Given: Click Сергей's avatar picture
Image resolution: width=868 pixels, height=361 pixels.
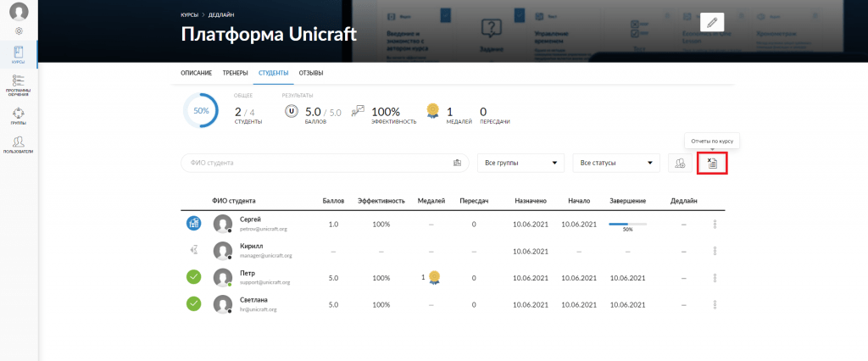Looking at the screenshot, I should [223, 224].
